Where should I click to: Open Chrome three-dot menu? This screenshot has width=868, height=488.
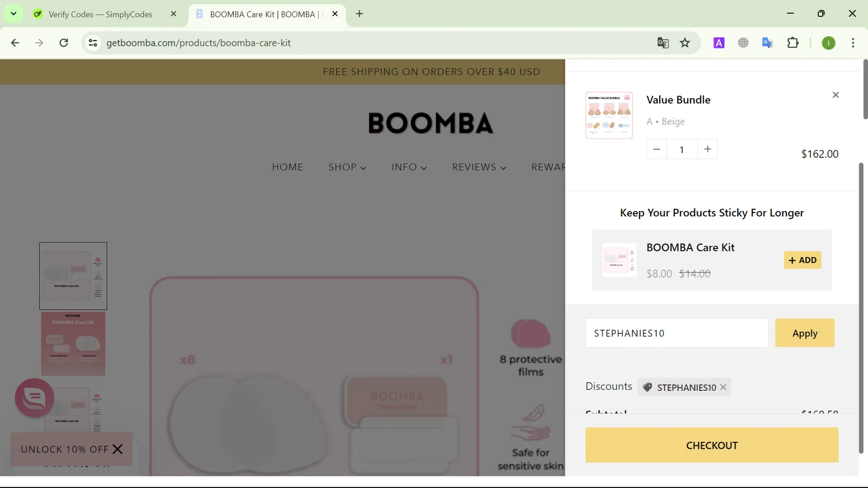pos(853,43)
